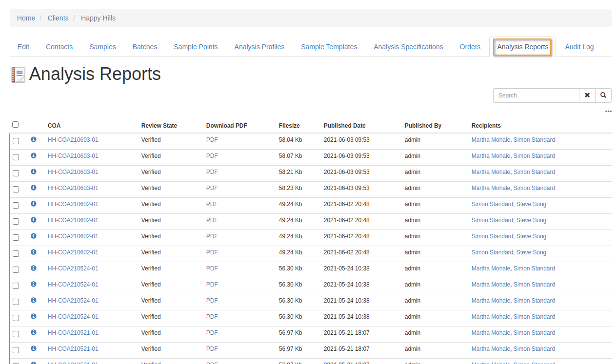This screenshot has width=616, height=364.
Task: Check the checkbox for the first report row
Action: tap(16, 141)
